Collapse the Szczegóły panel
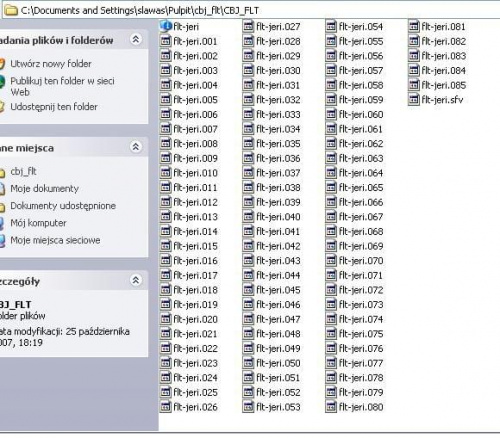This screenshot has height=438, width=500. click(136, 280)
